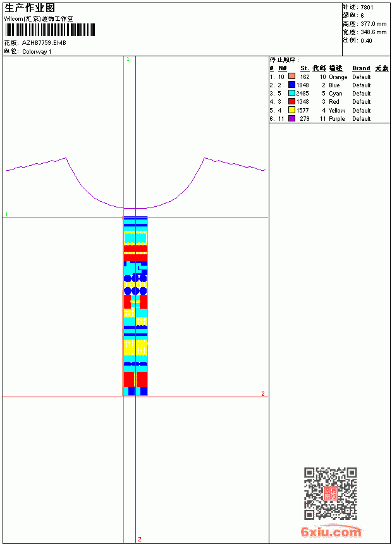Click the embroidery design strip preview
Viewport: 392px width, 544px height.
(135, 306)
